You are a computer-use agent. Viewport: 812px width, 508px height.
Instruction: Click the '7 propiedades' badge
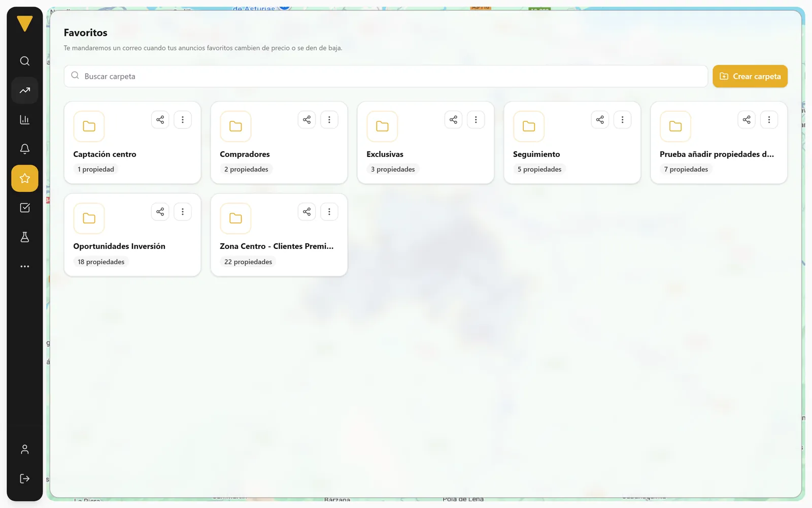click(686, 169)
